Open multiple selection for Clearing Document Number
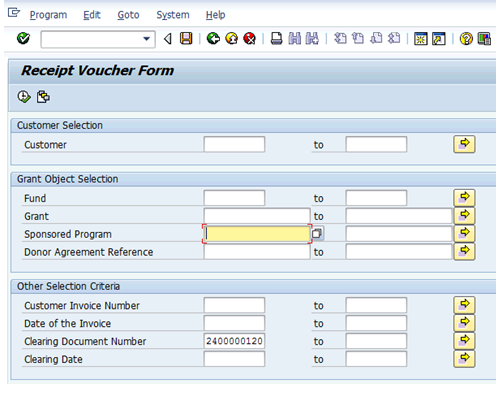 (464, 341)
